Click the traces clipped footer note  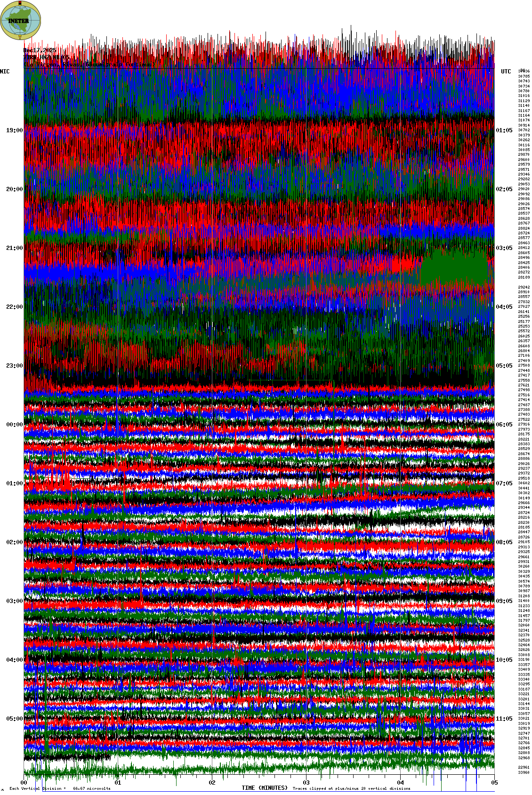(x=351, y=788)
